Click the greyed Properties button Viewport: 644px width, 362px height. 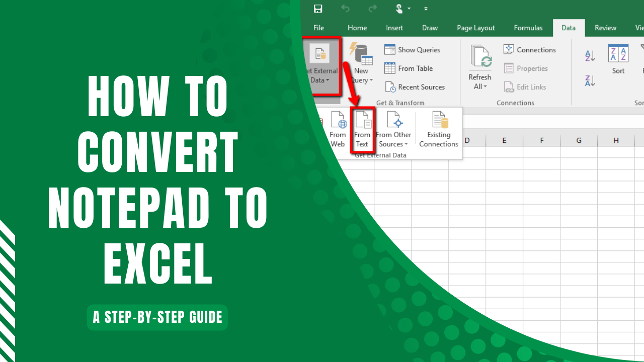point(526,68)
